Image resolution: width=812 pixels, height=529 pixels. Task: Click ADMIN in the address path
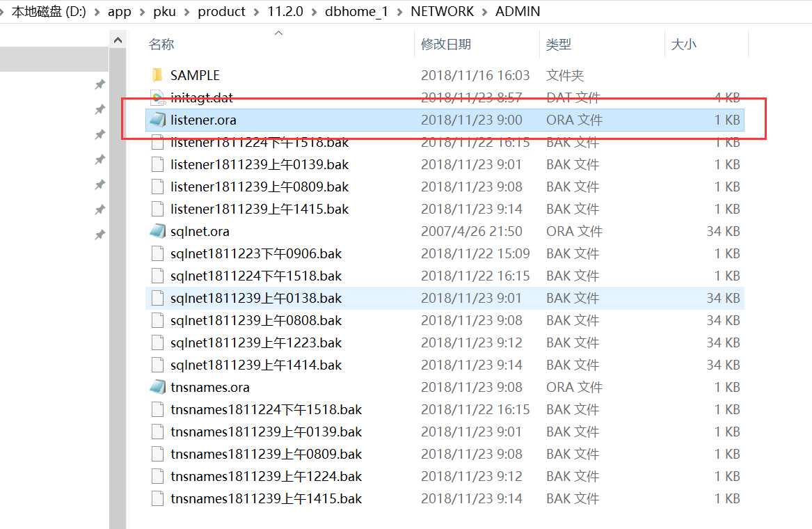(518, 11)
